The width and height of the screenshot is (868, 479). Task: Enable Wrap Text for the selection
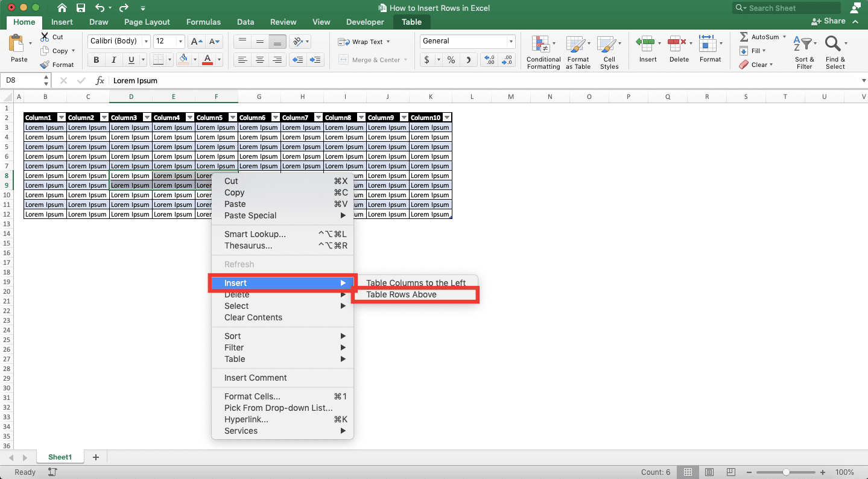[364, 41]
